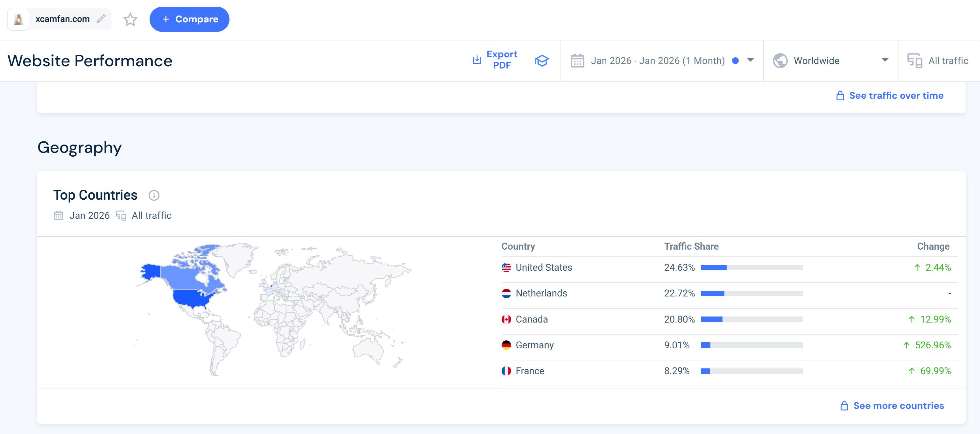Image resolution: width=980 pixels, height=434 pixels.
Task: Click the Worldwide globe icon
Action: 780,60
